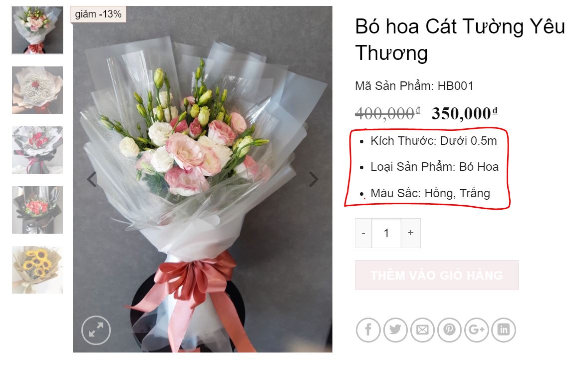Select the baby's breath bouquet thumbnail
This screenshot has height=376, width=588.
point(37,90)
